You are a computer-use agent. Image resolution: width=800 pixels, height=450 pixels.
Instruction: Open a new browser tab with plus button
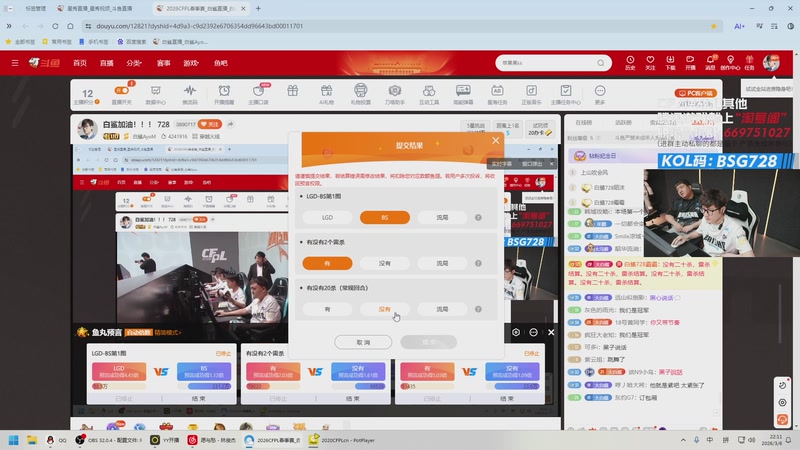click(258, 8)
